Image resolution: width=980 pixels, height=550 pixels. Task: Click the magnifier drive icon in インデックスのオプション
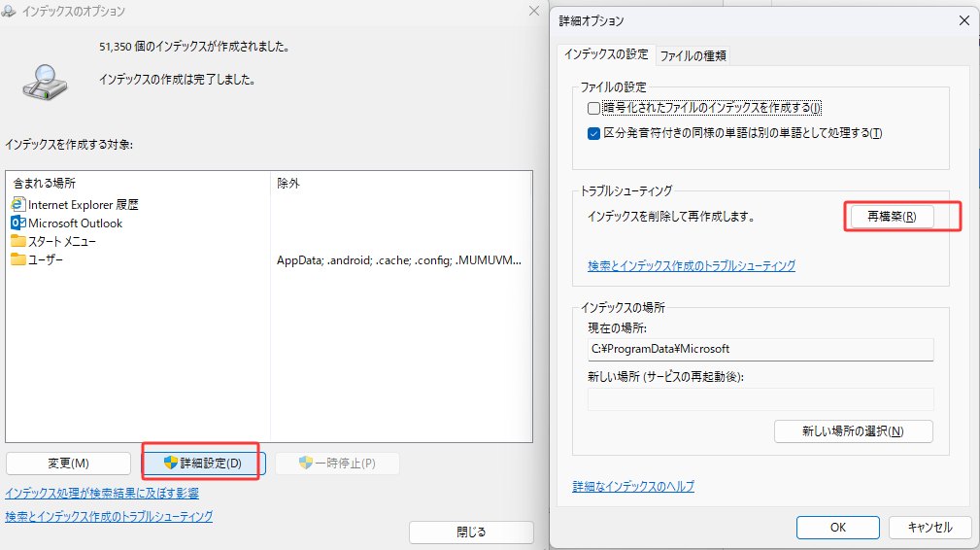coord(45,82)
